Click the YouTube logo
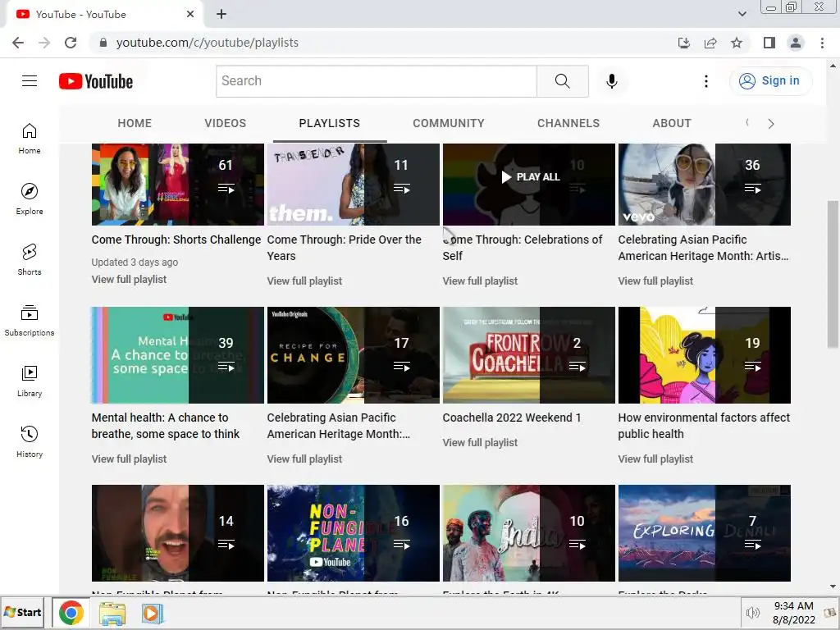 (96, 81)
